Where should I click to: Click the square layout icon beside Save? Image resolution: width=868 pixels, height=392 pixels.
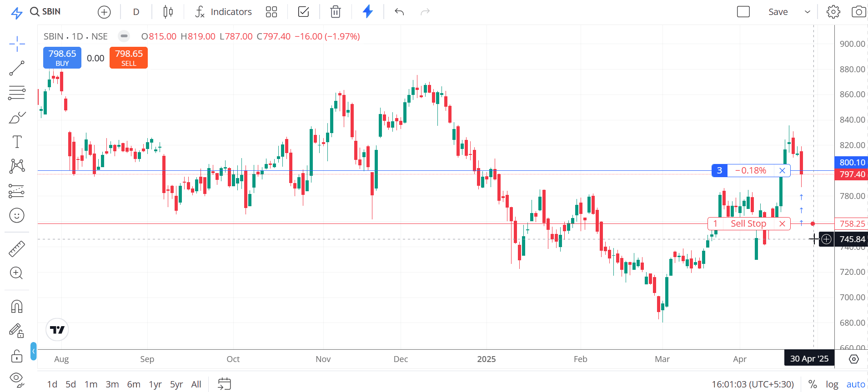point(743,12)
